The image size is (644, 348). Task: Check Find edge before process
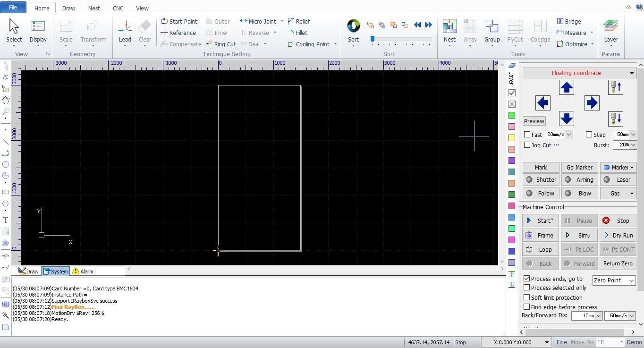[527, 307]
